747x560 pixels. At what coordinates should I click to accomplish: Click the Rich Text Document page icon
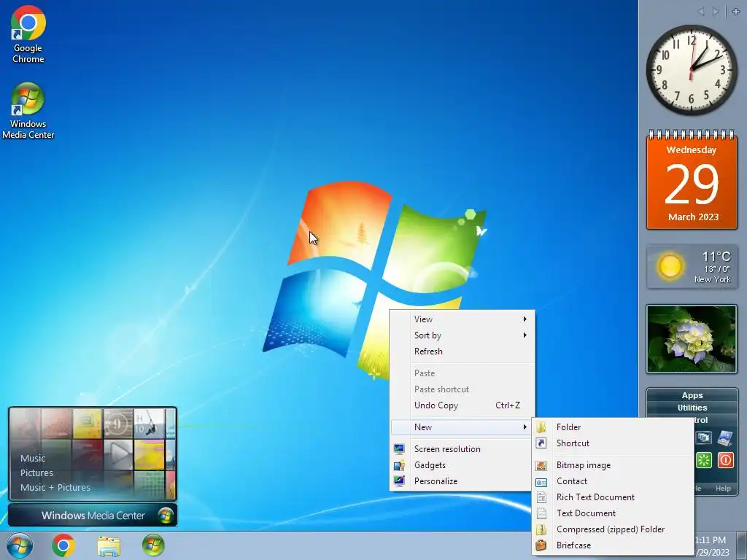coord(541,497)
